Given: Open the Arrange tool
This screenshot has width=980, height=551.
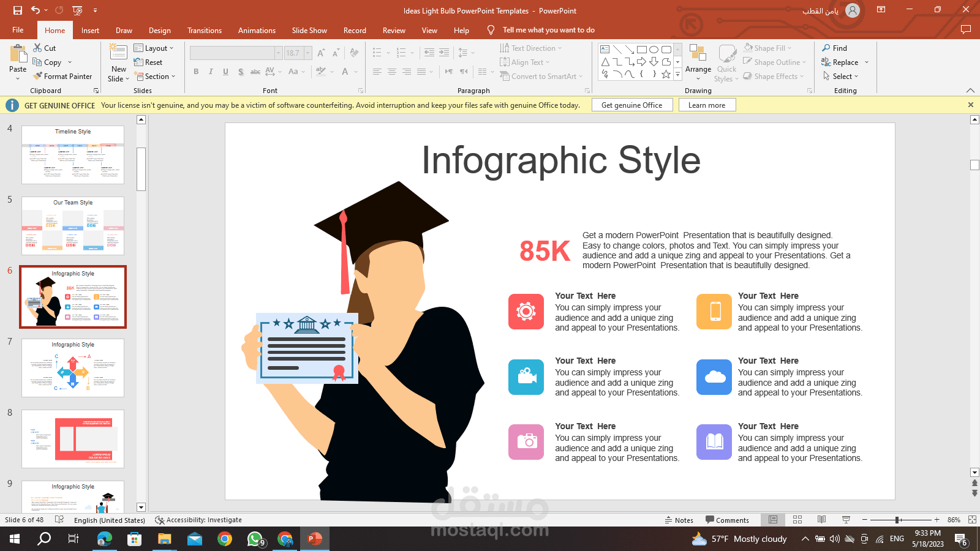Looking at the screenshot, I should (x=698, y=61).
